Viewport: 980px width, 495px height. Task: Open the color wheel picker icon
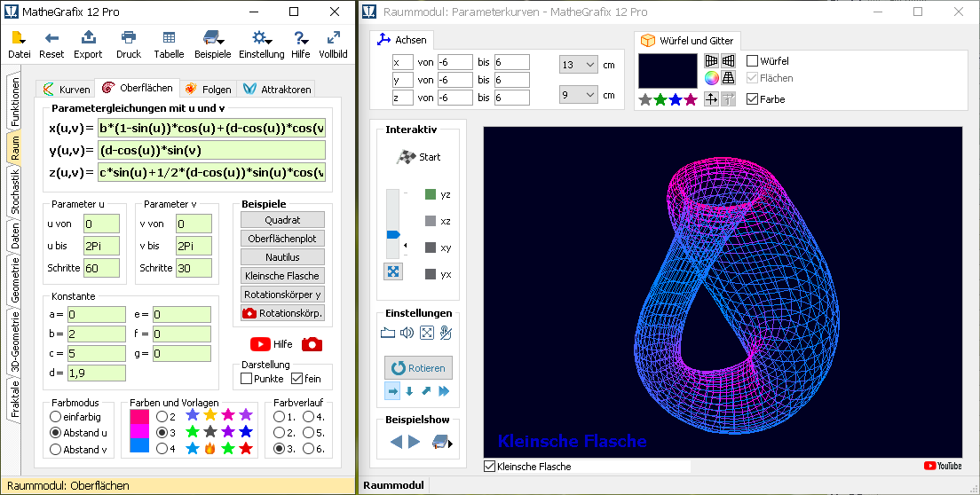711,78
